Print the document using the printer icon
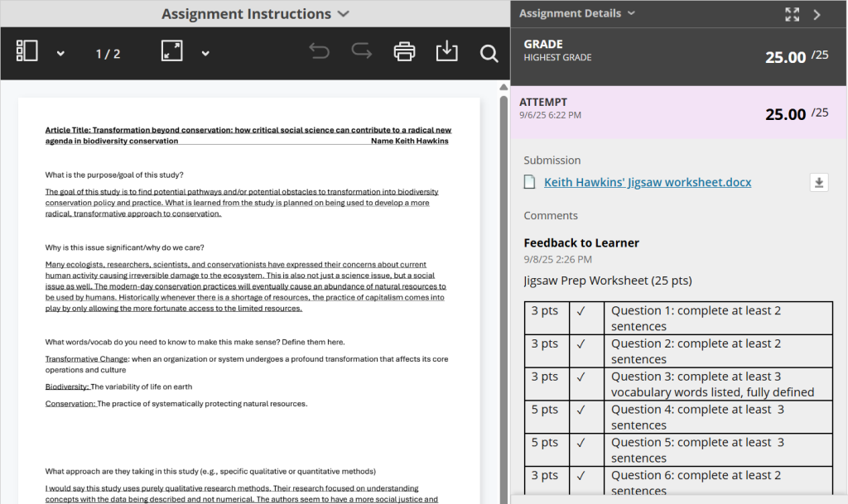This screenshot has width=848, height=504. pos(404,52)
